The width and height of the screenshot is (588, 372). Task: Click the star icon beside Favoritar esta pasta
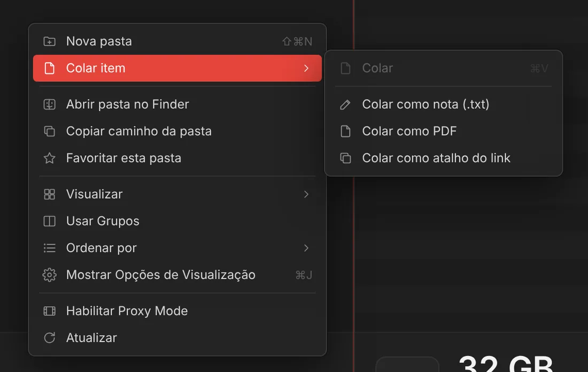pyautogui.click(x=50, y=158)
